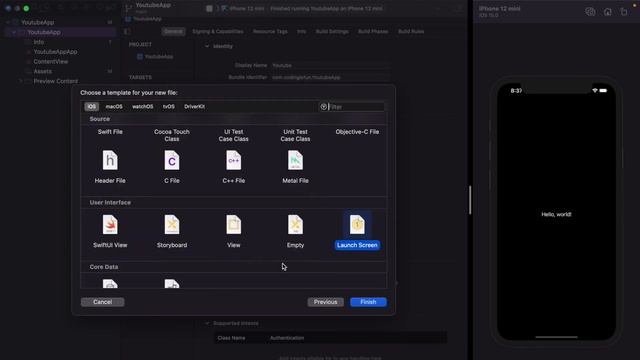Click the Objective-C File template label
The height and width of the screenshot is (360, 640).
(x=357, y=132)
